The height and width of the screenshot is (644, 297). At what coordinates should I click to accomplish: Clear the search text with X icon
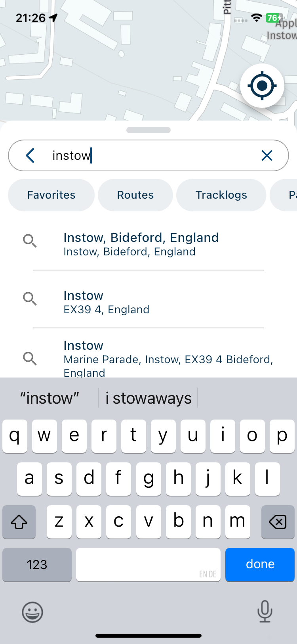pyautogui.click(x=267, y=155)
